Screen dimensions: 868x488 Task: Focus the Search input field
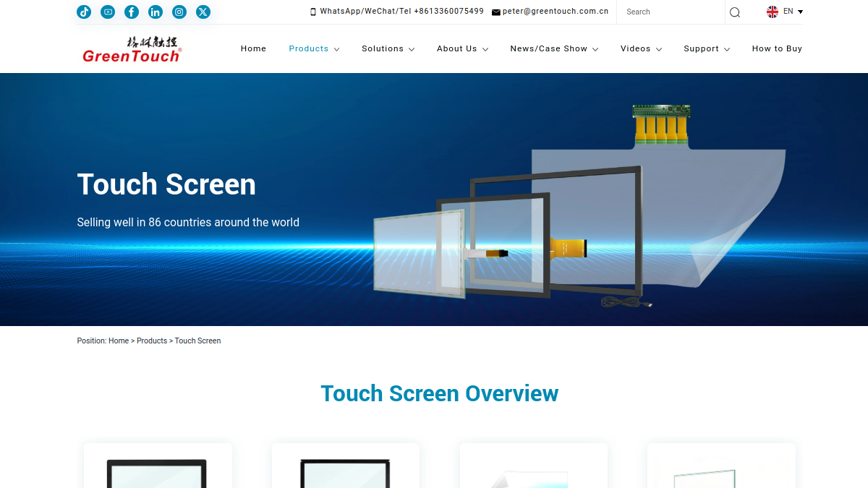point(671,12)
